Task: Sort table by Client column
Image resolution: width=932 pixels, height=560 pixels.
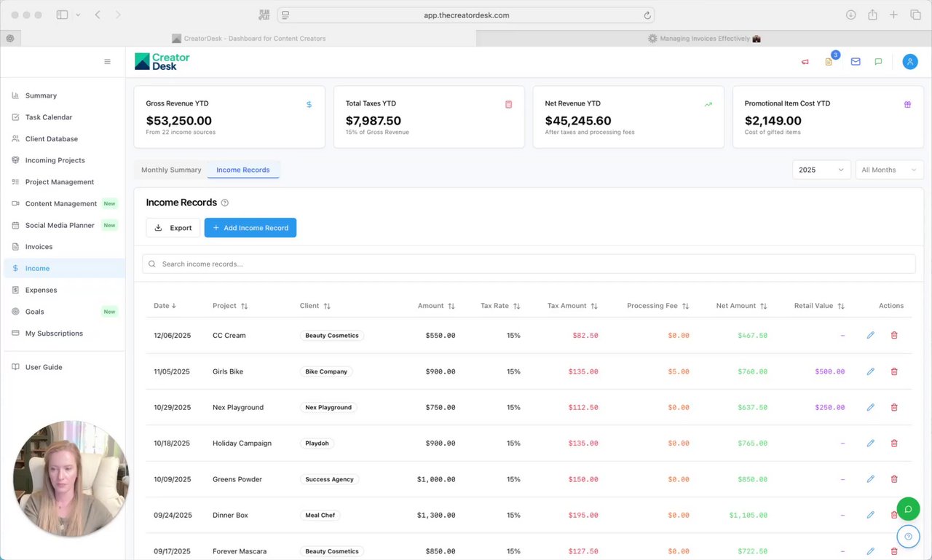Action: [315, 306]
